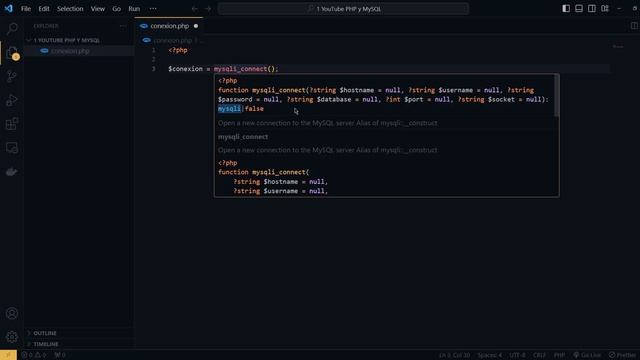Click the Prettier status button
640x360 pixels.
(x=622, y=355)
